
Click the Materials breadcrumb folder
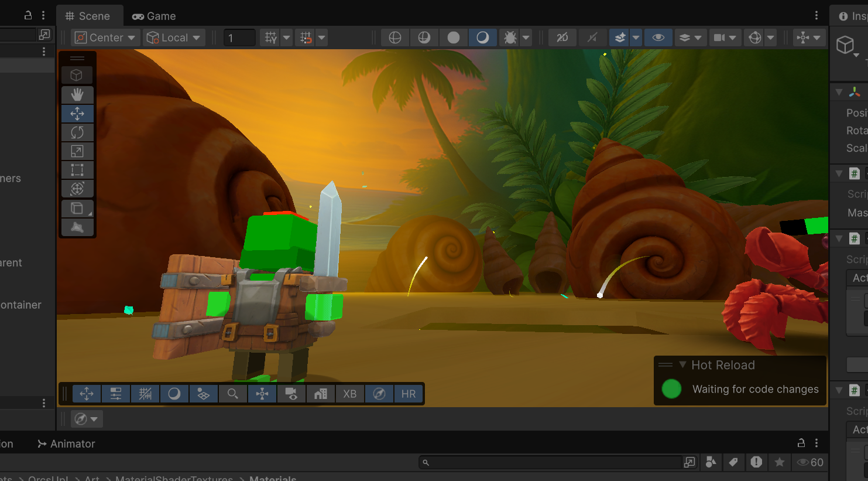pos(273,478)
